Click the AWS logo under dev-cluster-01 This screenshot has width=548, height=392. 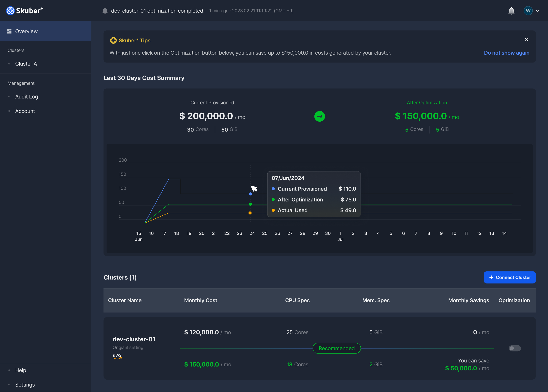(x=117, y=356)
